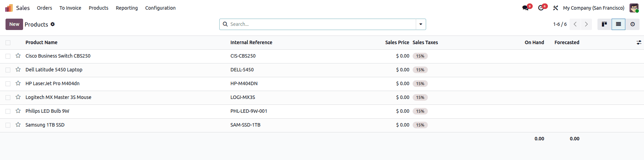Screen dimensions: 644x160
Task: Click the 1-6 / 6 pager counter
Action: [x=560, y=24]
